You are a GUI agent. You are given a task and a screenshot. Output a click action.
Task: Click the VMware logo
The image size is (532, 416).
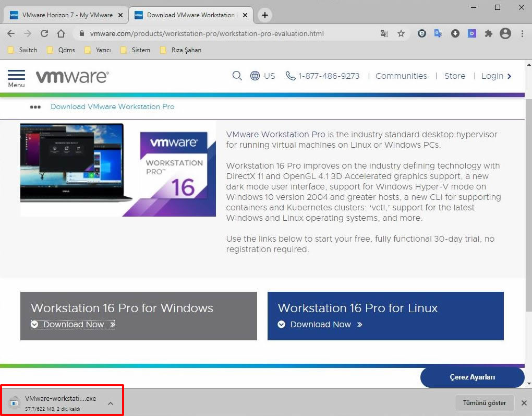click(x=72, y=77)
